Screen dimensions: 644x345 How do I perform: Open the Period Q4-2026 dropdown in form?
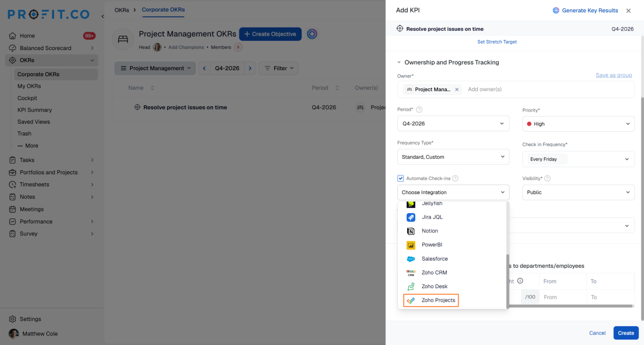pos(453,123)
